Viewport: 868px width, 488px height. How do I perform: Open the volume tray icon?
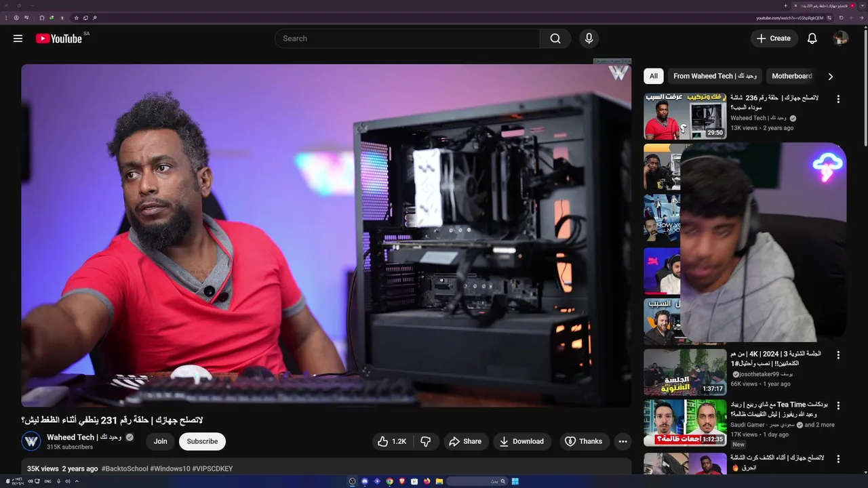point(30,481)
